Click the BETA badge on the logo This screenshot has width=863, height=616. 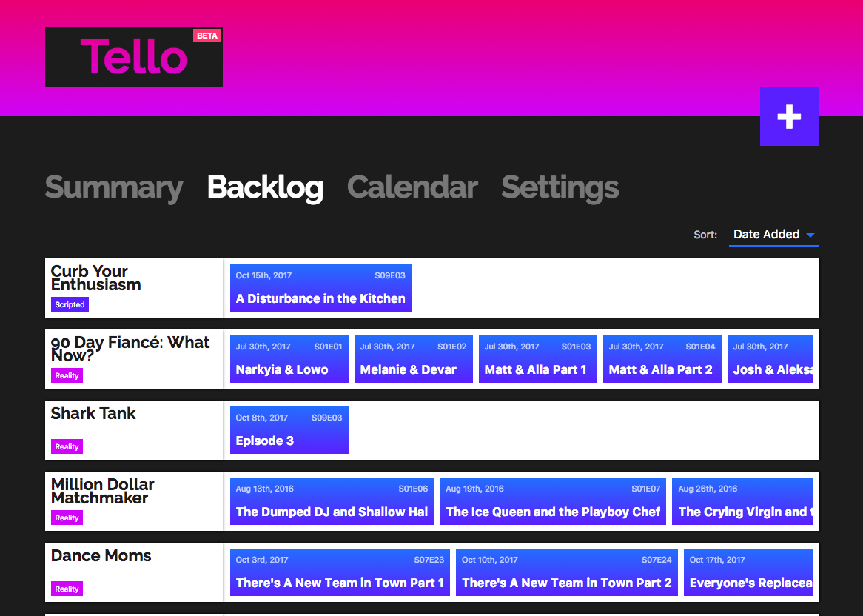tap(207, 35)
